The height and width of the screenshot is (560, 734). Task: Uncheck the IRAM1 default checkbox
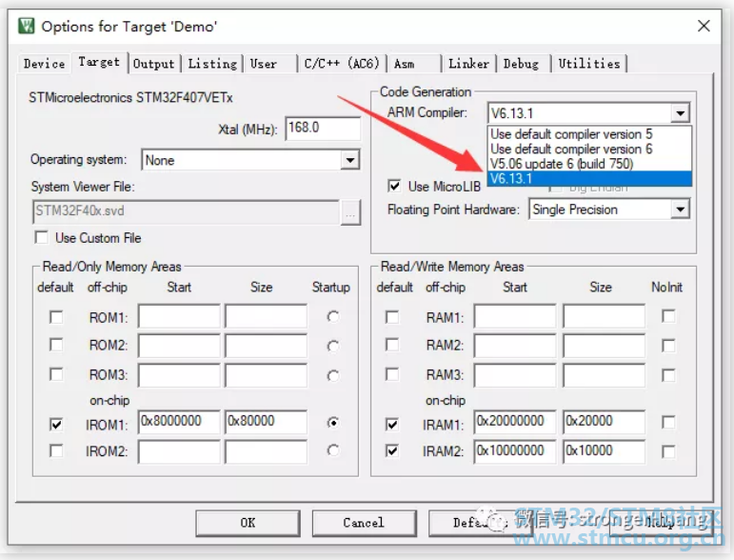(x=392, y=424)
